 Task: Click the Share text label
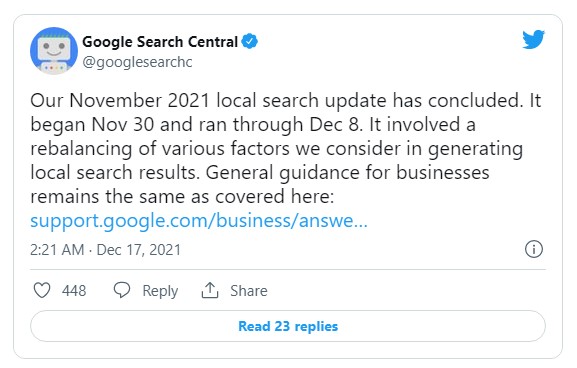(x=249, y=291)
